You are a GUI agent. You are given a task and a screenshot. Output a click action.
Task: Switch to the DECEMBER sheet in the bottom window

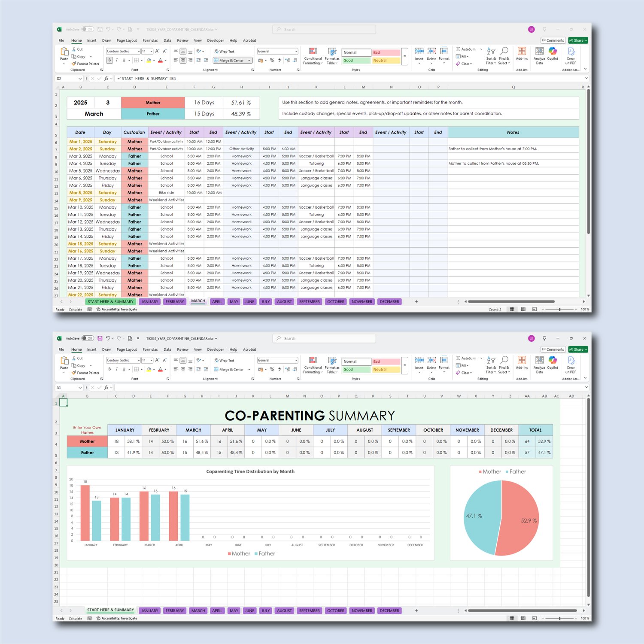coord(389,611)
